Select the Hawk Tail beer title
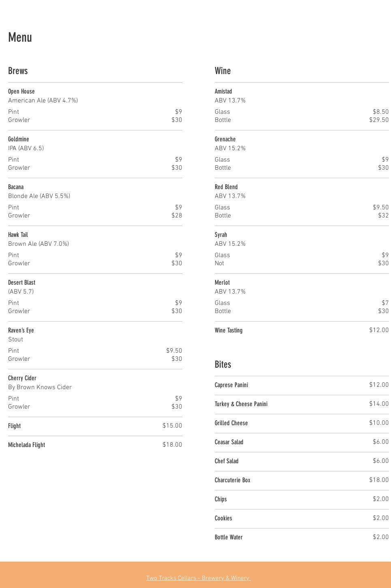391x588 pixels. tap(18, 235)
